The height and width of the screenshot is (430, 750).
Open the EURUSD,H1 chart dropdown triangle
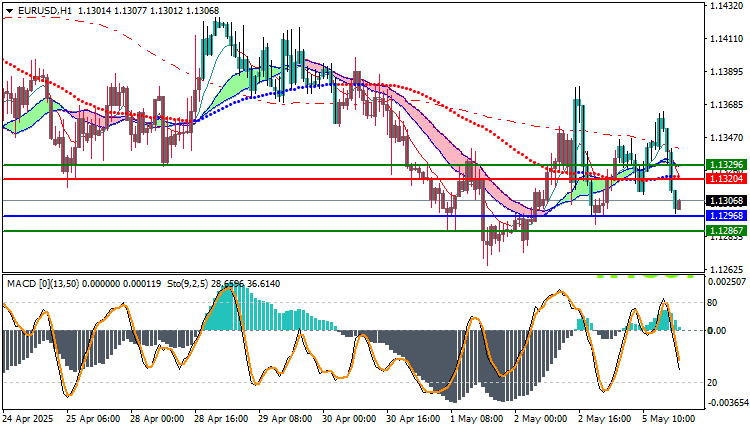pos(10,11)
